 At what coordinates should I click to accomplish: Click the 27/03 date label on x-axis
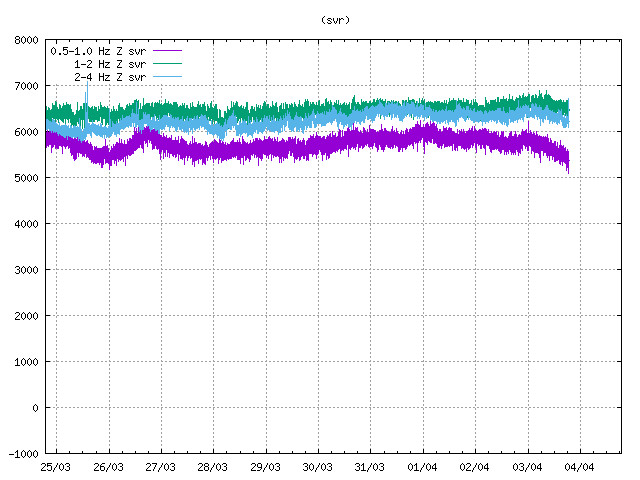[160, 467]
